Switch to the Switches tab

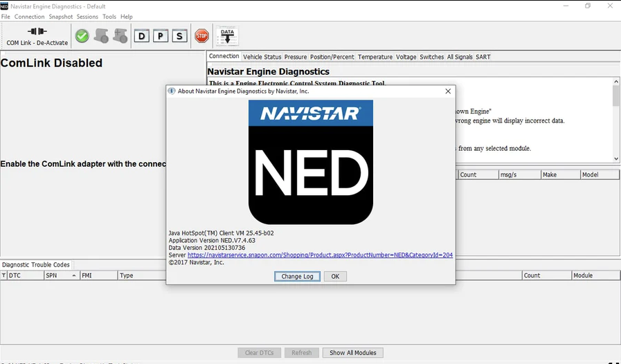pyautogui.click(x=432, y=57)
